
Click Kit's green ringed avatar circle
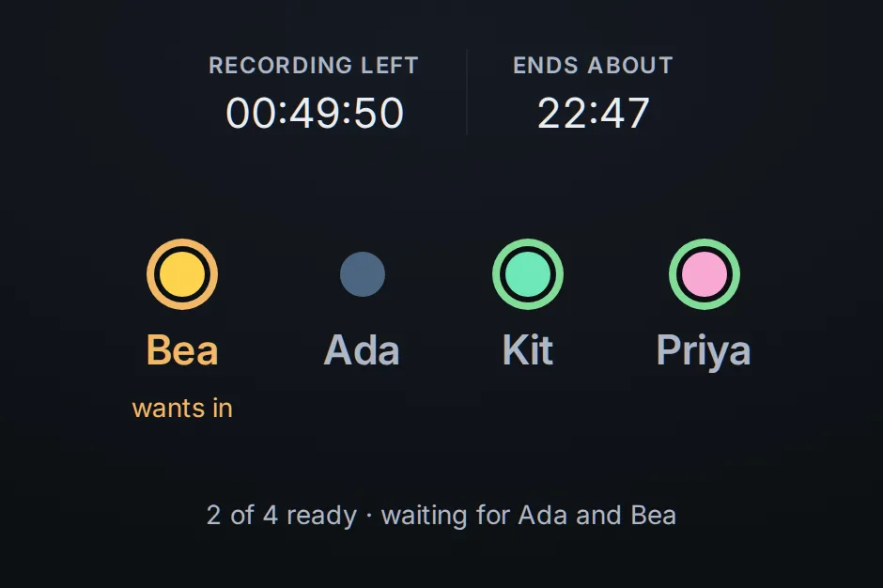click(x=528, y=274)
